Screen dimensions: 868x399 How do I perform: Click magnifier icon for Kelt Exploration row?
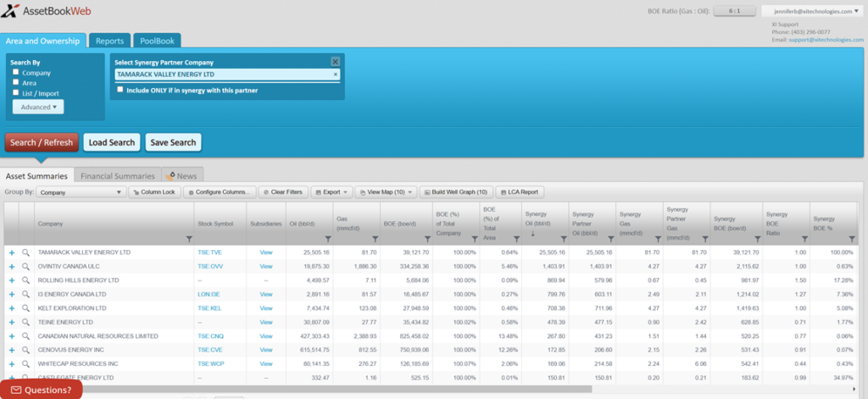click(25, 308)
